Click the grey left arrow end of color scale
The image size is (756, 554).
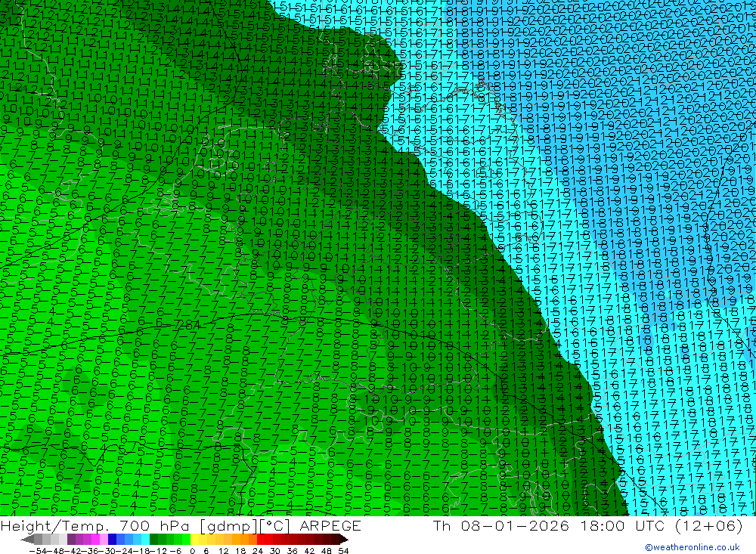(x=27, y=539)
